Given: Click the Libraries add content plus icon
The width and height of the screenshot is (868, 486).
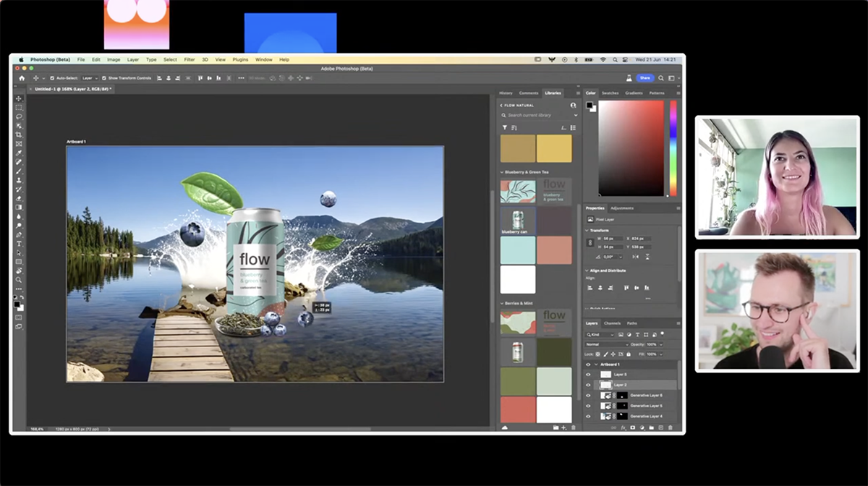Looking at the screenshot, I should [563, 427].
